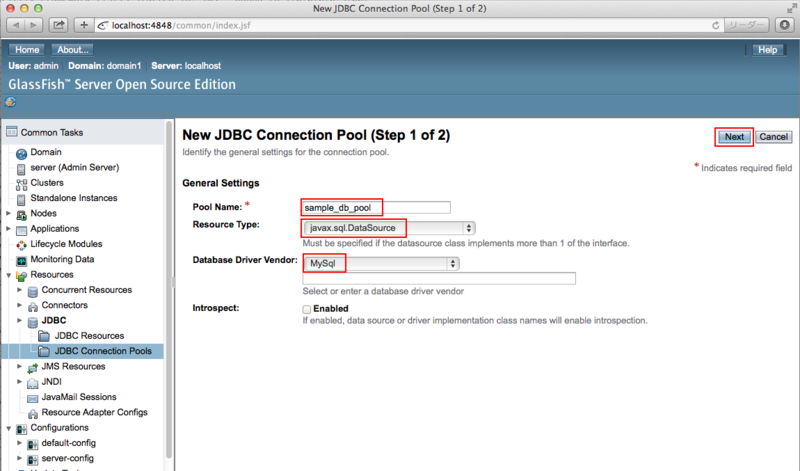
Task: Click the JDBC Connection Pools folder icon
Action: tap(44, 351)
